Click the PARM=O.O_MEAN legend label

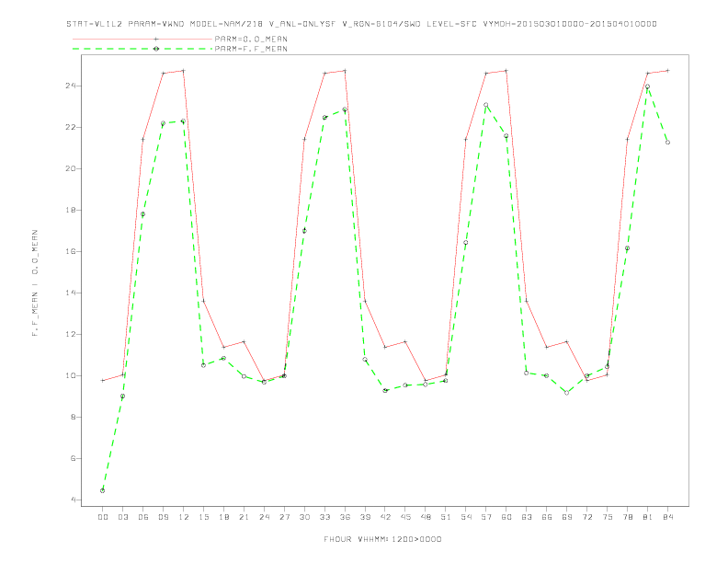click(x=251, y=39)
